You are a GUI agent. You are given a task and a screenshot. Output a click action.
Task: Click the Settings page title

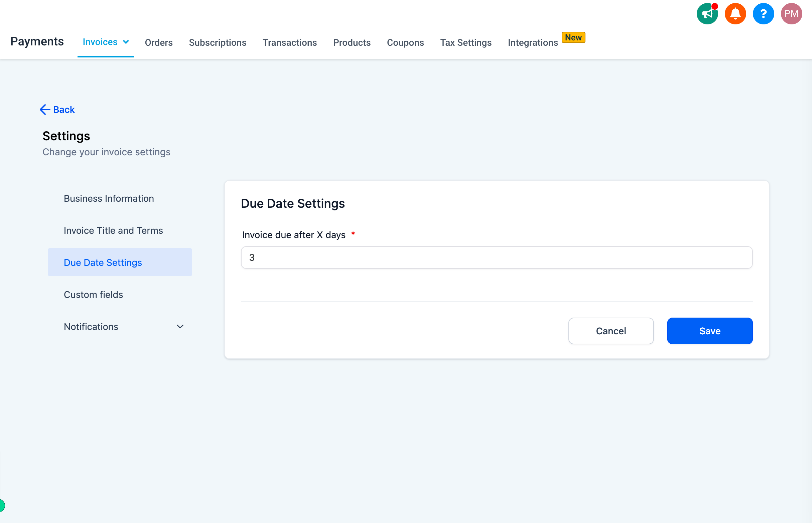pyautogui.click(x=66, y=136)
